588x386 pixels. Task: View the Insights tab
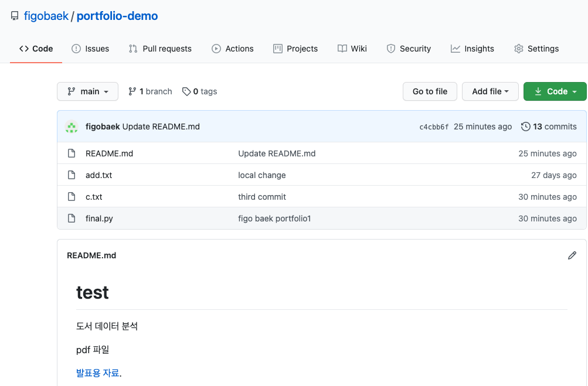tap(473, 49)
